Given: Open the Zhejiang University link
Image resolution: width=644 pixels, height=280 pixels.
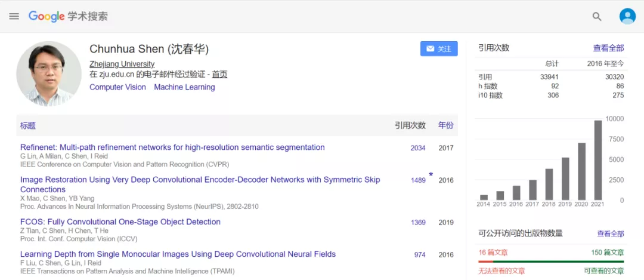Looking at the screenshot, I should (x=122, y=64).
